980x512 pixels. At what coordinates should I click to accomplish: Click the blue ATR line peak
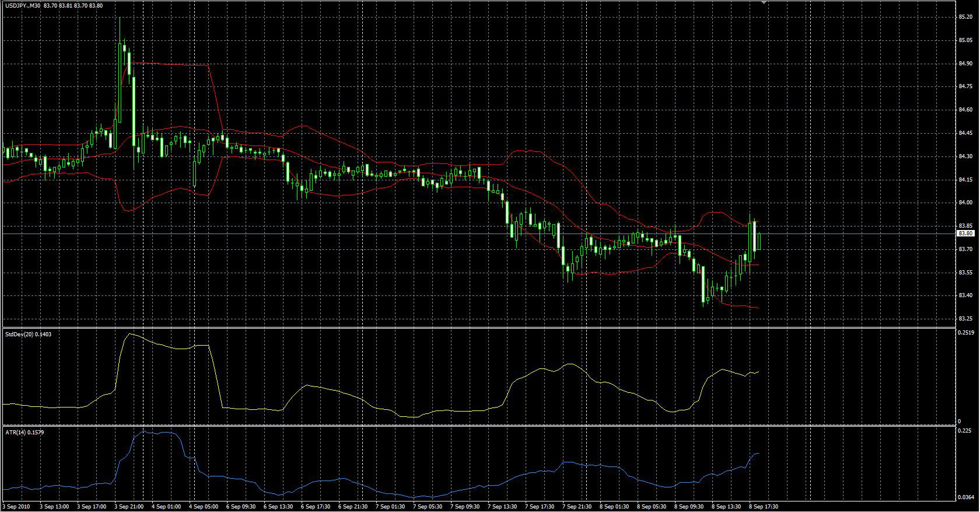143,432
